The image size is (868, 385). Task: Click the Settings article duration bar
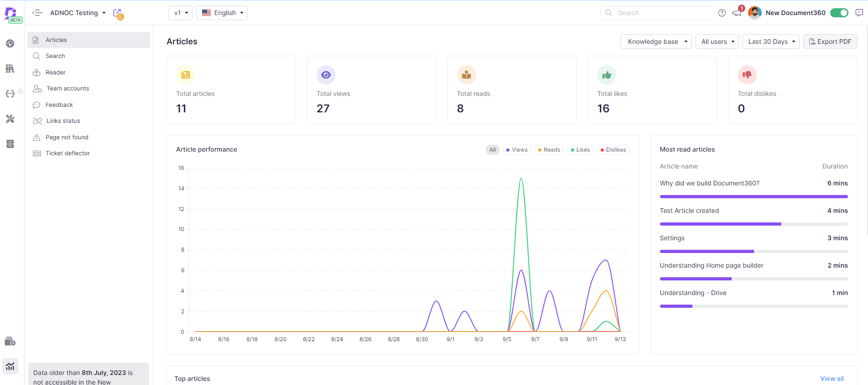754,251
